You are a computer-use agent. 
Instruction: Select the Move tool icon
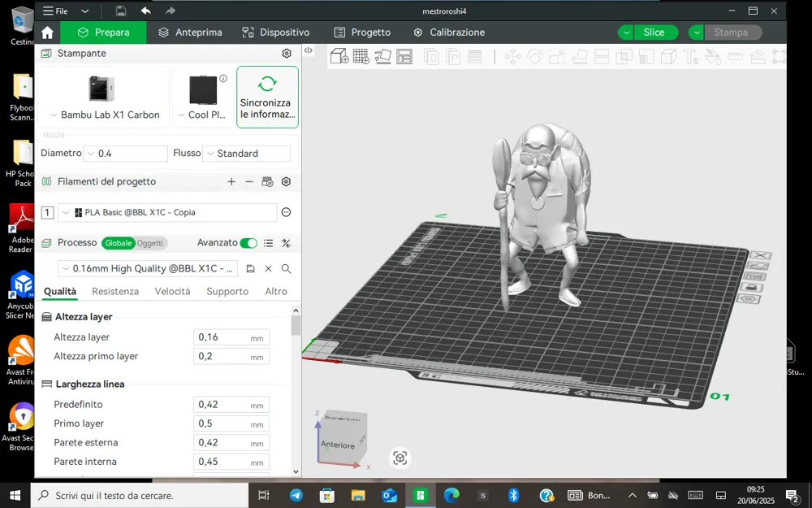pyautogui.click(x=512, y=56)
